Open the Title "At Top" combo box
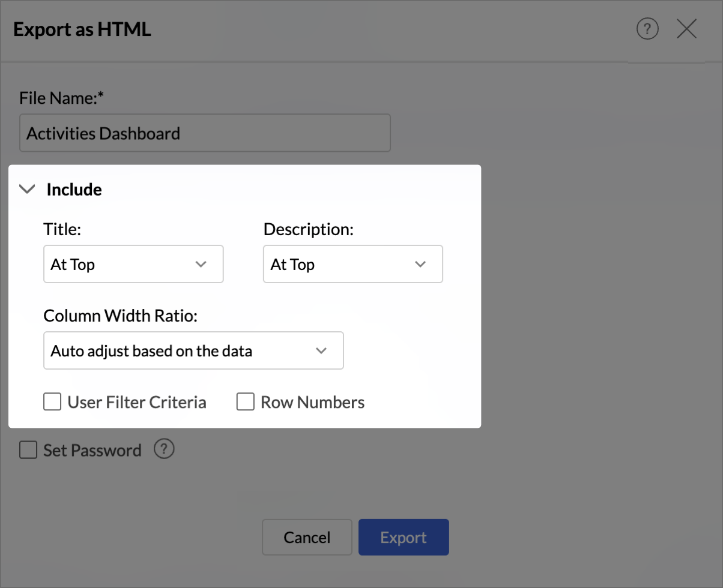Viewport: 723px width, 588px height. [120, 265]
